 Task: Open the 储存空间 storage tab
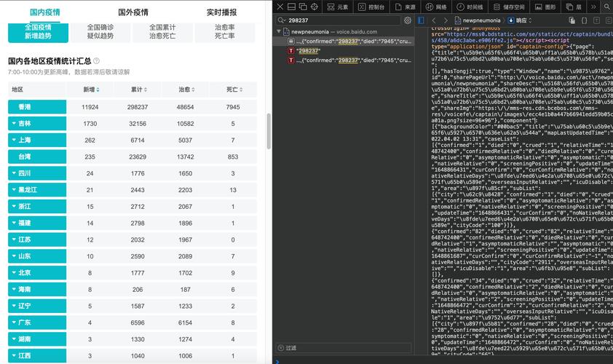[x=509, y=7]
